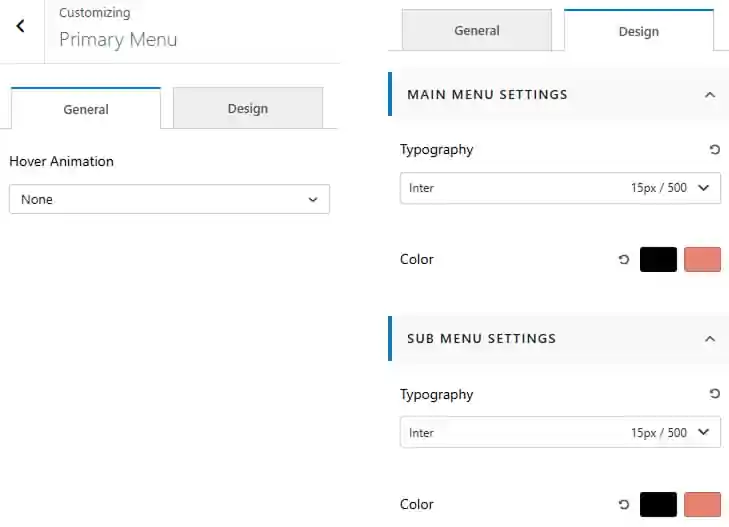
Task: Open the Hover Animation dropdown
Action: point(169,199)
